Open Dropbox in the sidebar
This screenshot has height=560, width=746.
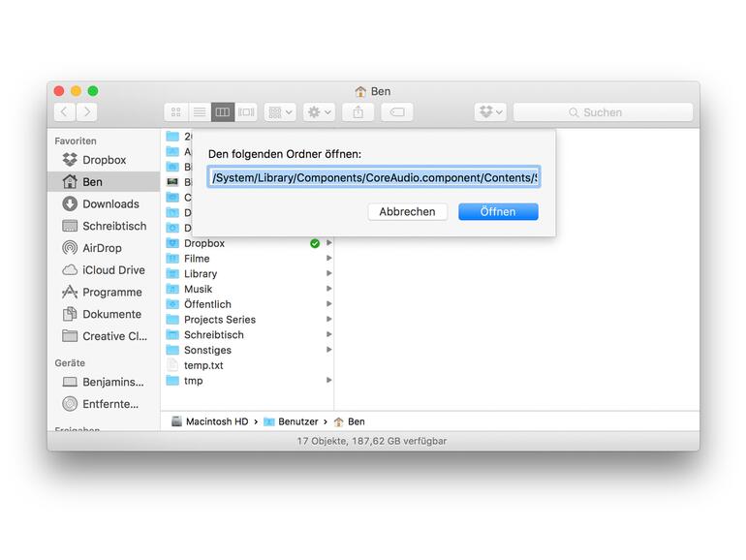(104, 160)
